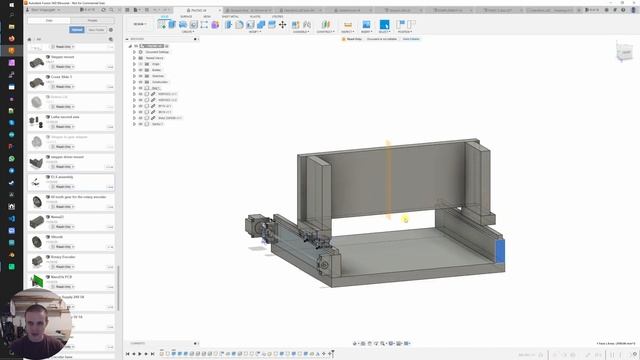This screenshot has height=360, width=640.
Task: Jump timeline to end
Action: tap(152, 354)
